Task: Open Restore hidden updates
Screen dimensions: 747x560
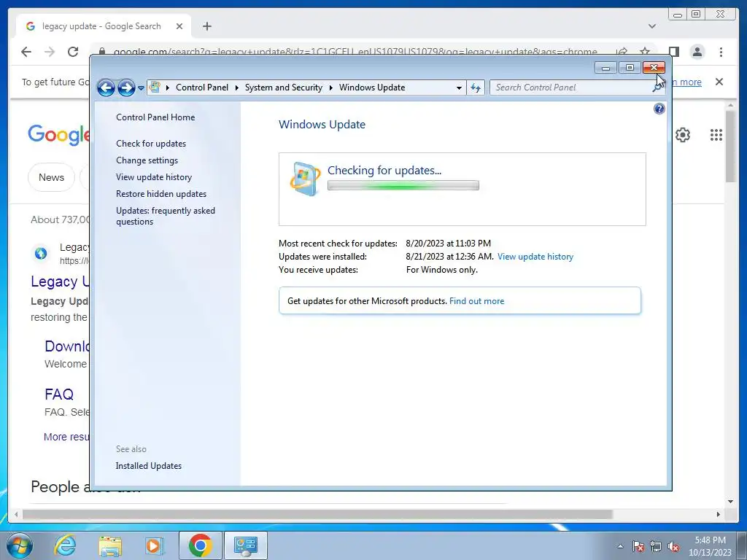Action: [161, 194]
